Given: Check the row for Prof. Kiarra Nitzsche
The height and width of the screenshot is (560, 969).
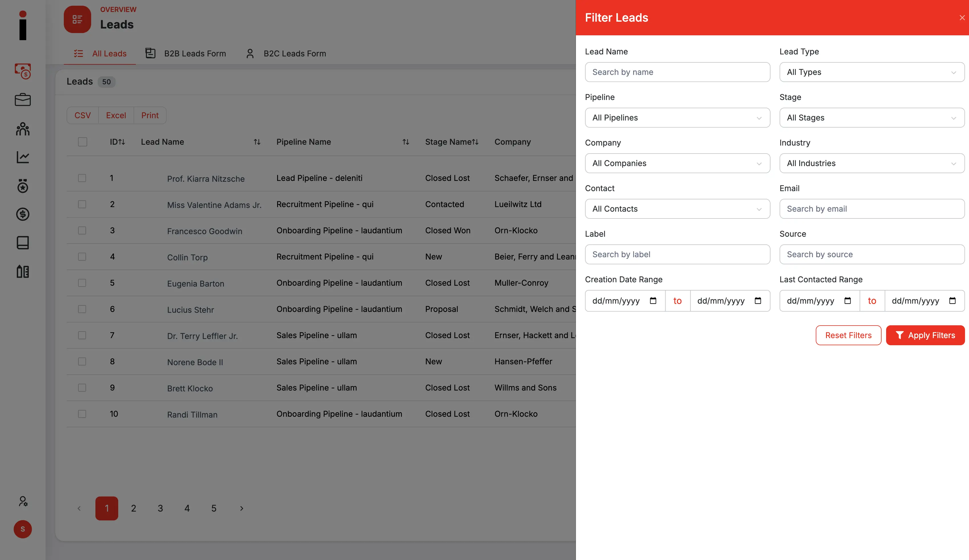Looking at the screenshot, I should [82, 178].
